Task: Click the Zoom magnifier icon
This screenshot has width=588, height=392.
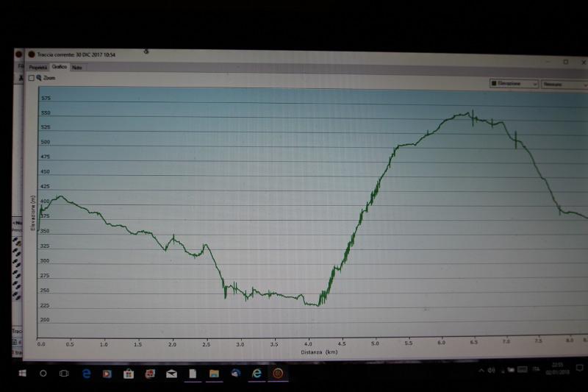Action: (x=39, y=77)
